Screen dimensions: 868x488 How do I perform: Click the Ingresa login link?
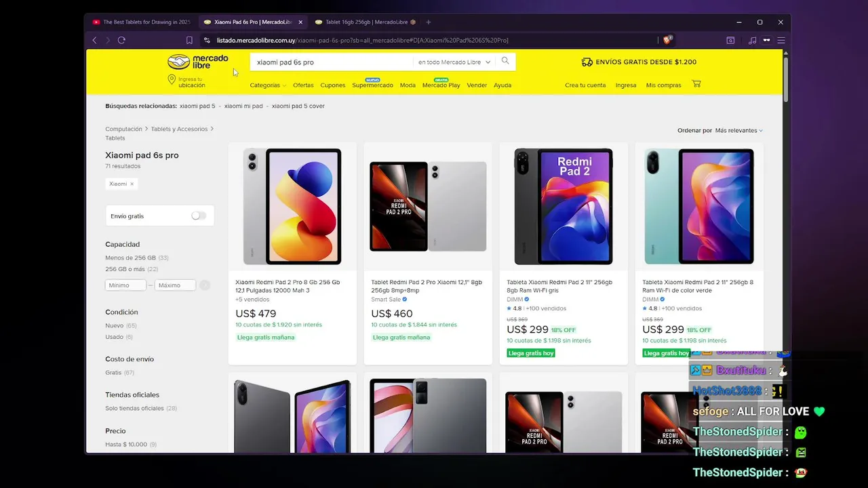626,85
